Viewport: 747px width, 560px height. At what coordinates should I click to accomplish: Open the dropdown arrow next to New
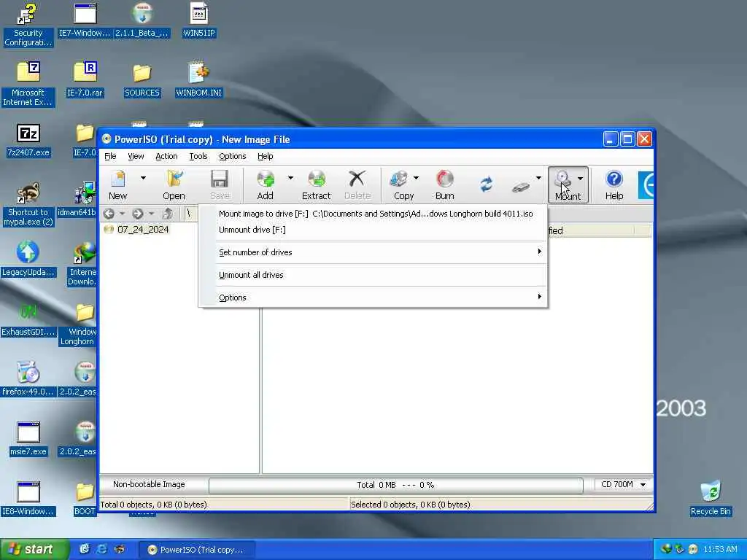click(143, 178)
